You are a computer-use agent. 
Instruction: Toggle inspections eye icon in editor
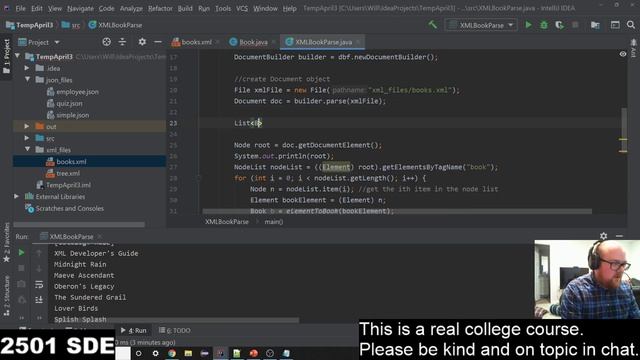point(622,54)
